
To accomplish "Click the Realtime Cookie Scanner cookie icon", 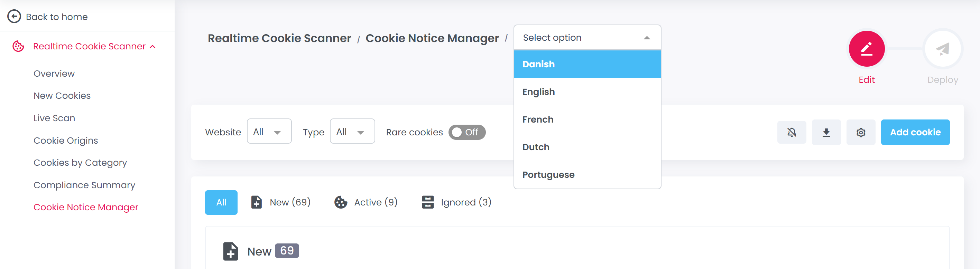I will click(x=18, y=46).
